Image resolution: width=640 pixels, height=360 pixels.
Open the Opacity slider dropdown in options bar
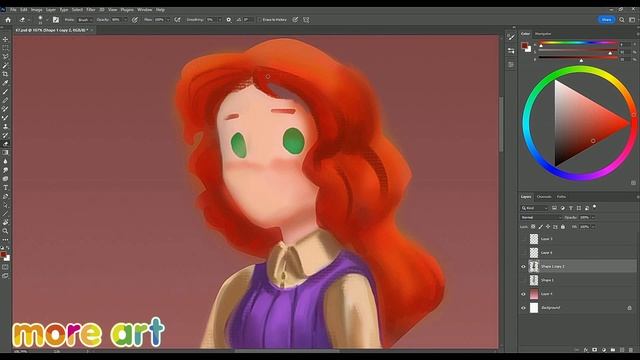125,20
